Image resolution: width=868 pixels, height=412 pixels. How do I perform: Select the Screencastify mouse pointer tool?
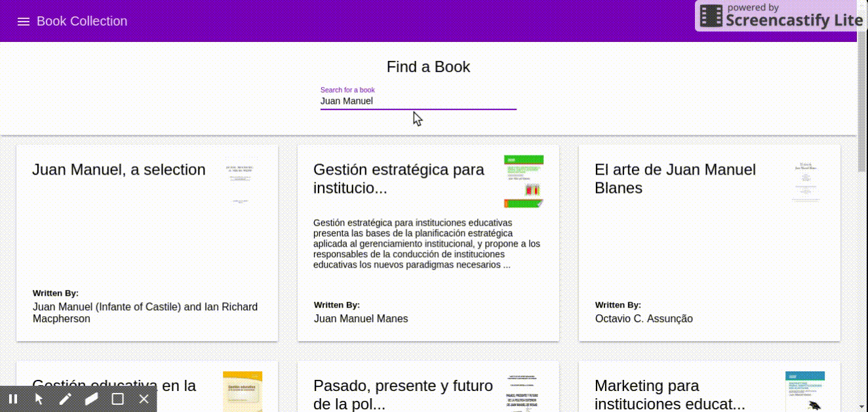coord(39,399)
